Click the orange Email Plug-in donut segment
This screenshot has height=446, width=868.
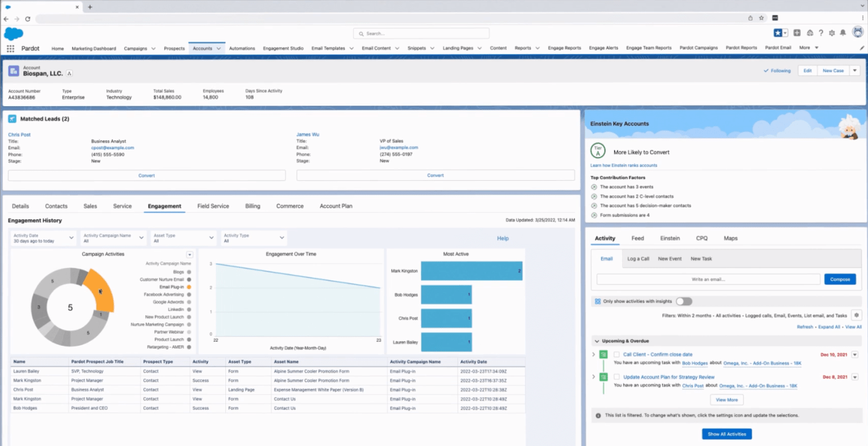coord(100,291)
